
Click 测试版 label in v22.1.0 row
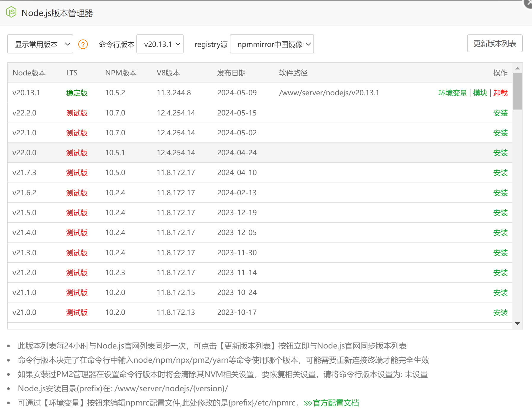click(77, 133)
